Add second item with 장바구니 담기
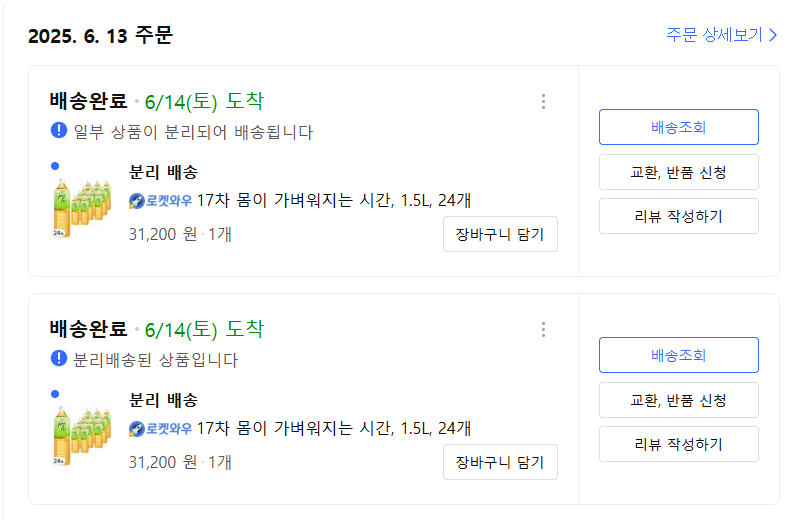Screen dimensions: 794x520 pos(500,462)
